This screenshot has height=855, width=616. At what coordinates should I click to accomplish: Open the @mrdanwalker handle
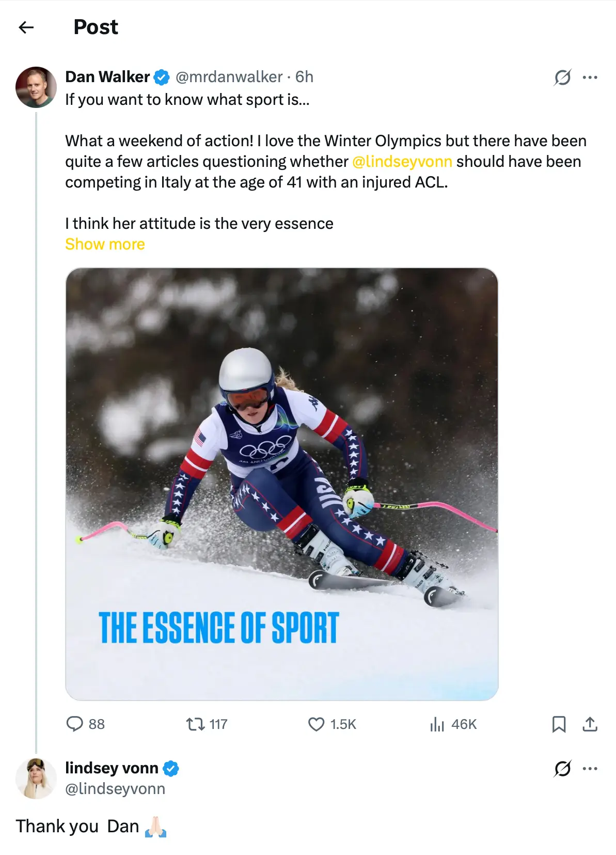click(x=229, y=76)
